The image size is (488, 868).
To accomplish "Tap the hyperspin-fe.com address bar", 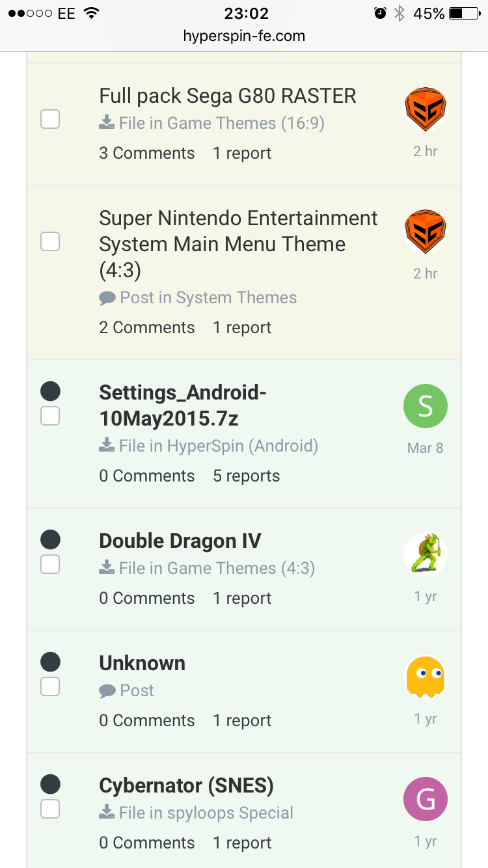I will point(244,36).
